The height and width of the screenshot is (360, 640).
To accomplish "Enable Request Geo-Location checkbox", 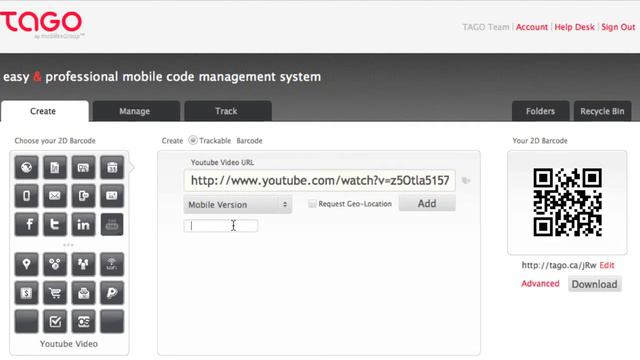I will 312,204.
